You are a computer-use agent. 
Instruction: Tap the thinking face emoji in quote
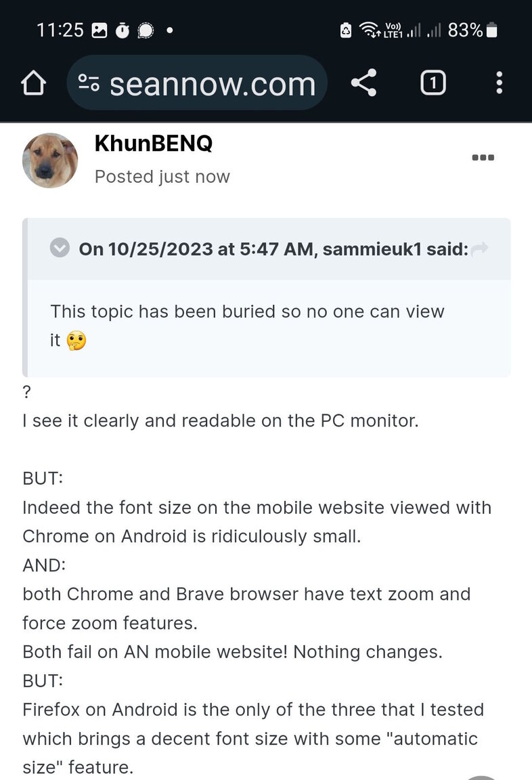click(76, 341)
